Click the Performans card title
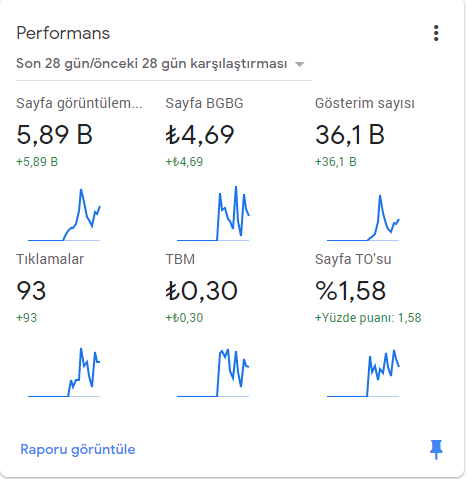467x479 pixels. [x=63, y=33]
